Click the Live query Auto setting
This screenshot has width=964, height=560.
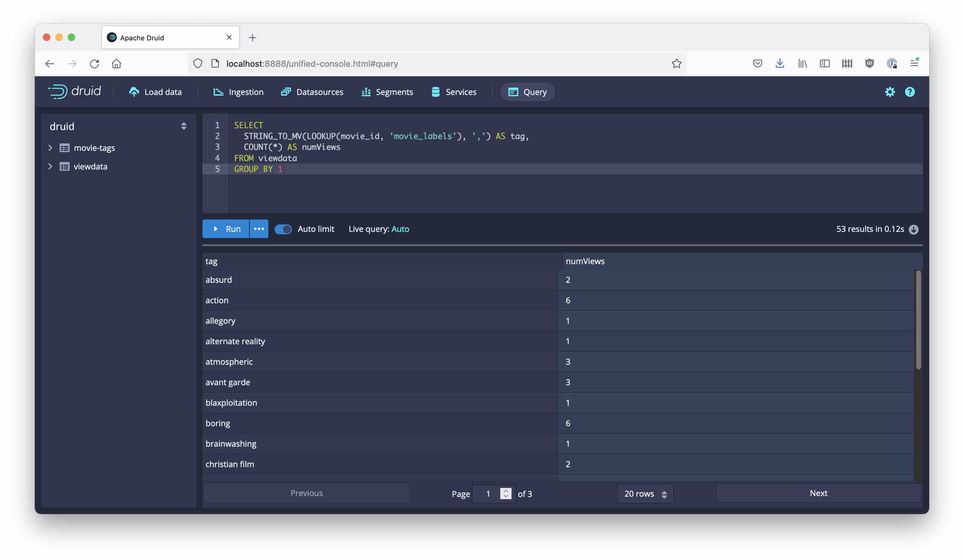400,229
